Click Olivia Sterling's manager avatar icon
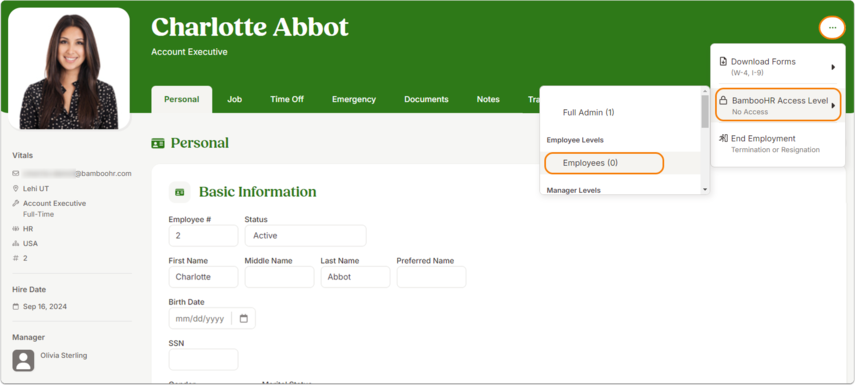 coord(23,360)
